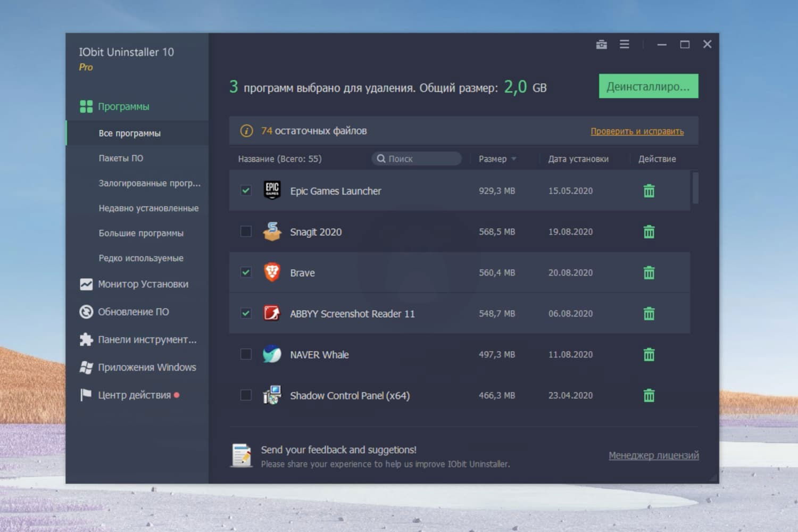The width and height of the screenshot is (798, 532).
Task: Open Центр действия with red notification dot
Action: 87,395
